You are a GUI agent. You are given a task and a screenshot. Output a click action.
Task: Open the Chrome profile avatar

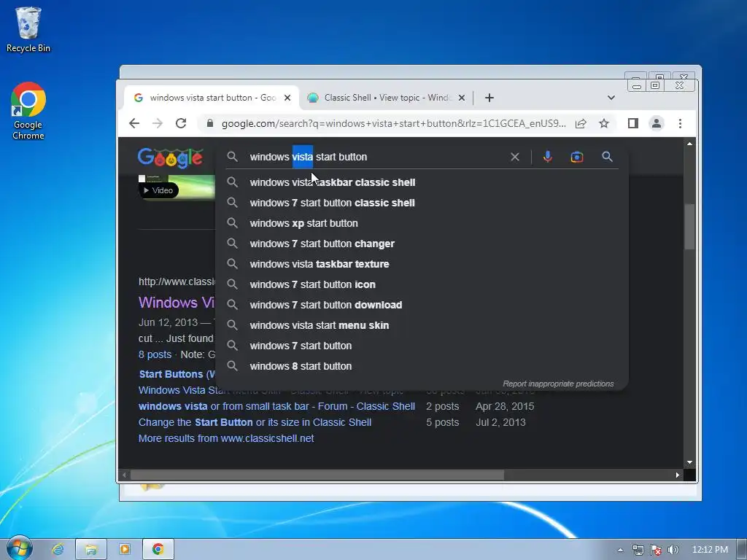(657, 123)
